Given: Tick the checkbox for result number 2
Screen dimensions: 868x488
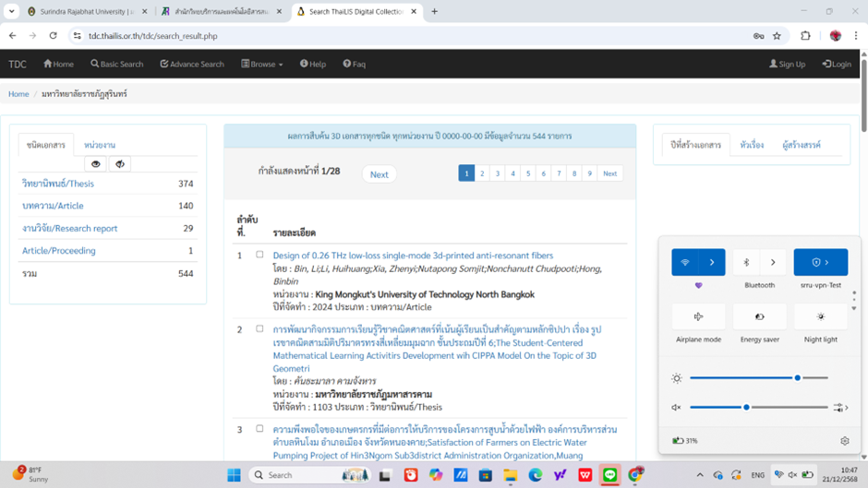Looking at the screenshot, I should coord(259,328).
